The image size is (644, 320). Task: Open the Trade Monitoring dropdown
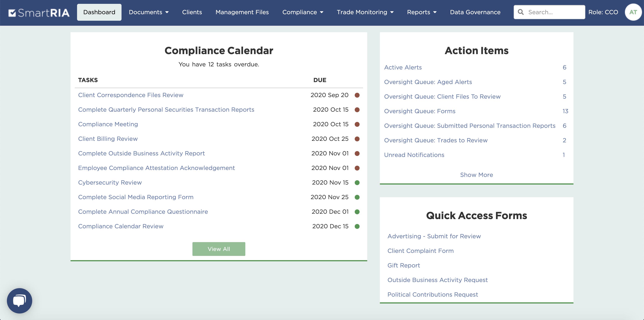pos(365,12)
